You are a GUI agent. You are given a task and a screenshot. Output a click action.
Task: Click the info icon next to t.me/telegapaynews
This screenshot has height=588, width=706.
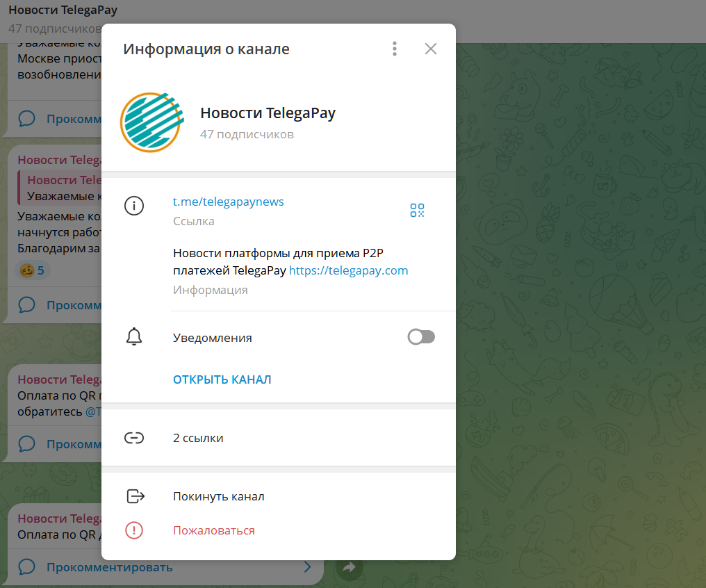[x=134, y=206]
